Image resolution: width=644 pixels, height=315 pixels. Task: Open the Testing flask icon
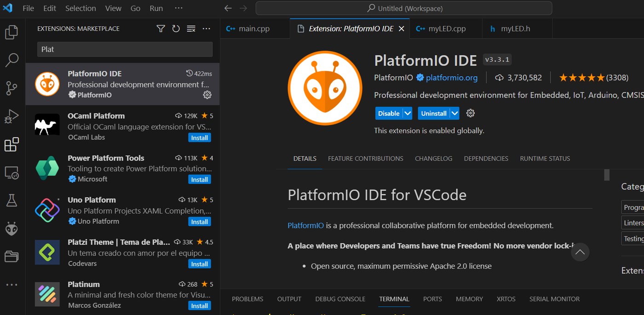click(x=11, y=200)
